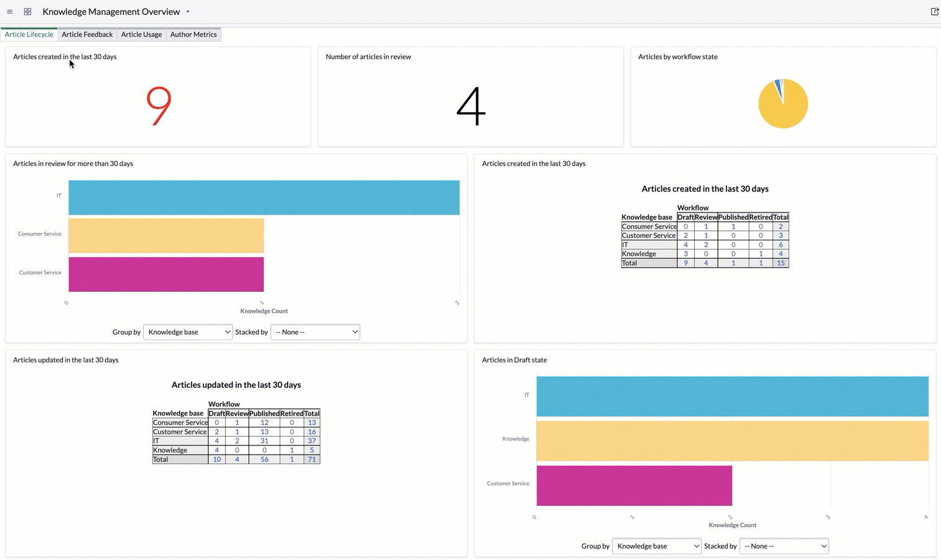The width and height of the screenshot is (941, 560).
Task: Open IT Total 37 in updated table
Action: [312, 441]
